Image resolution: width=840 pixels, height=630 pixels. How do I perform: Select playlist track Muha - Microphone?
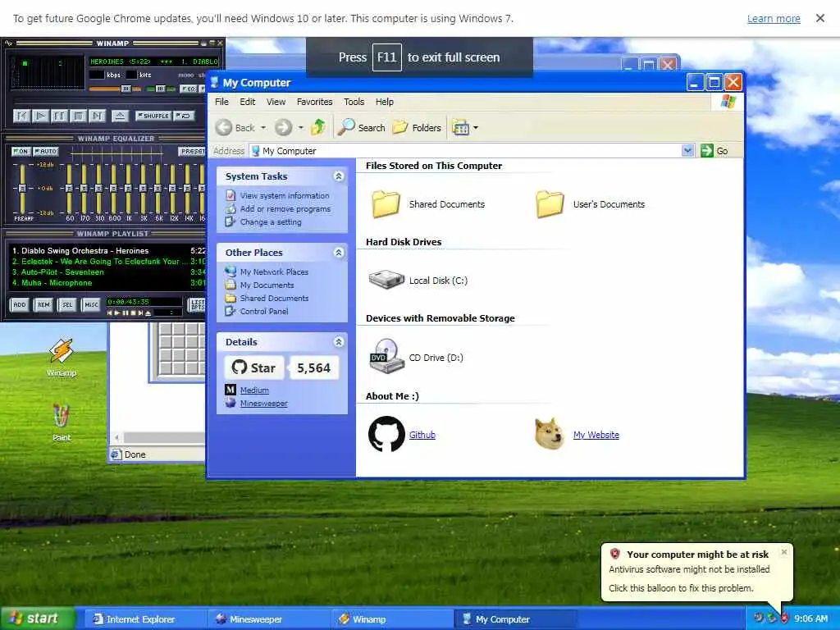pos(109,283)
